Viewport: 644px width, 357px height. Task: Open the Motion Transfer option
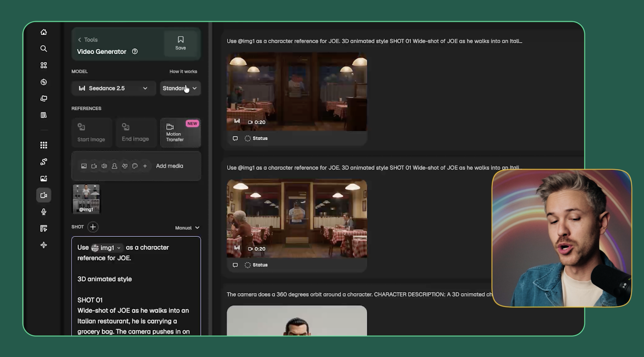point(180,132)
